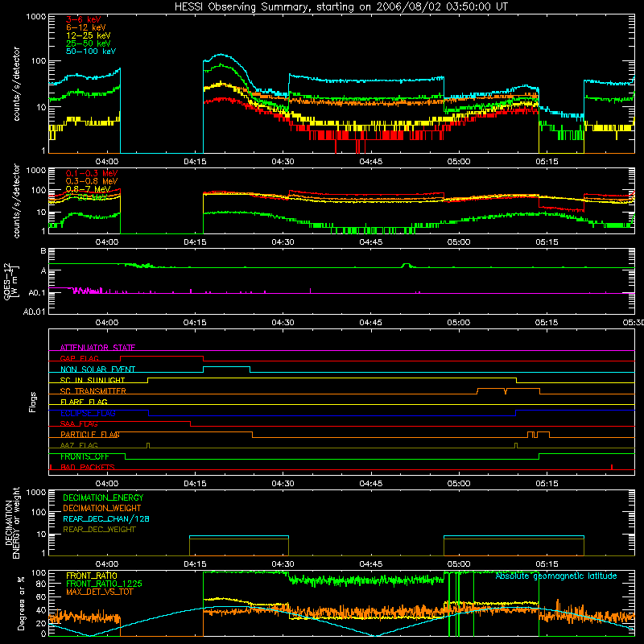644x644 pixels.
Task: Click the GAP_FLAG label
Action: pyautogui.click(x=79, y=358)
